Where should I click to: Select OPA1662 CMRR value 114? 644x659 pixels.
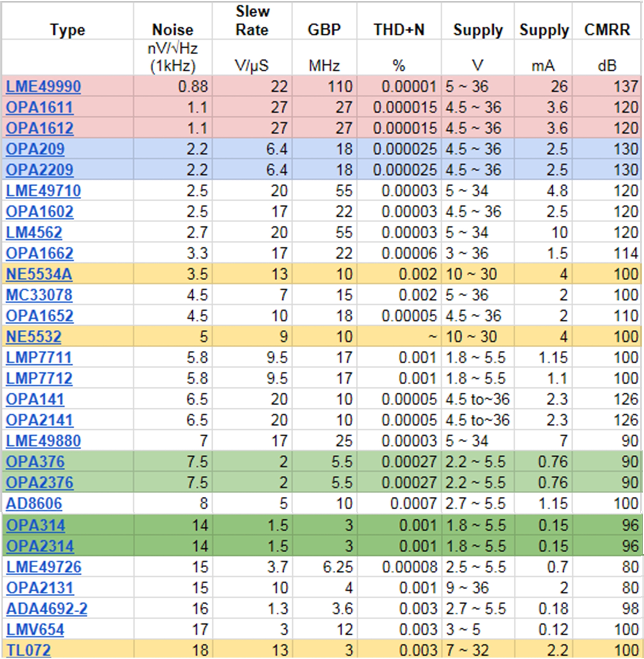point(625,253)
